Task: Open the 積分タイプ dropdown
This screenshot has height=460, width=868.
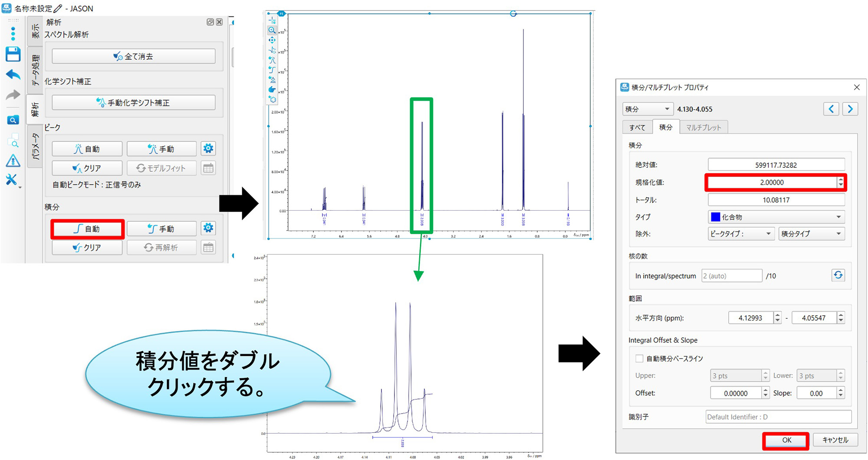Action: point(838,234)
